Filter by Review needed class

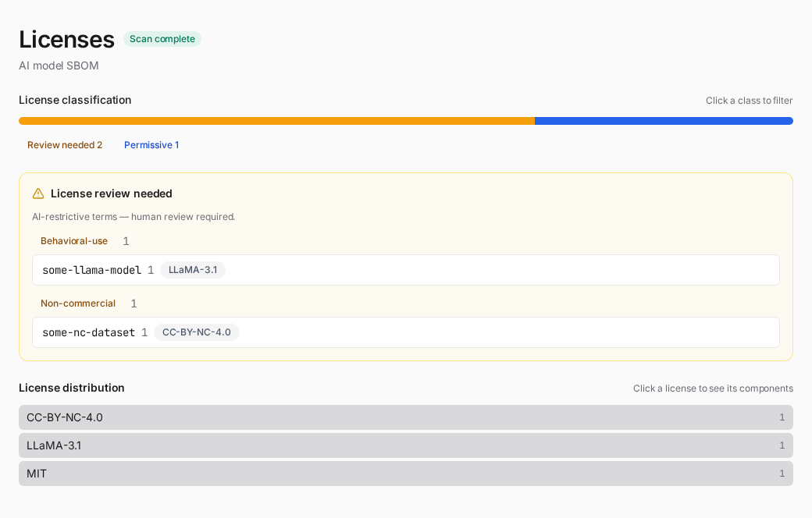pos(65,145)
